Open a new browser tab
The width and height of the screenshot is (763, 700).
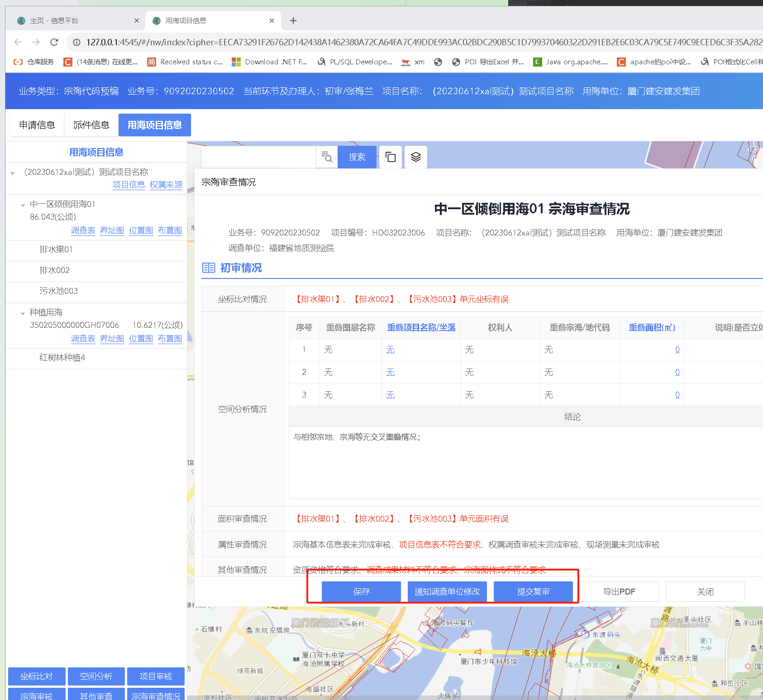293,20
